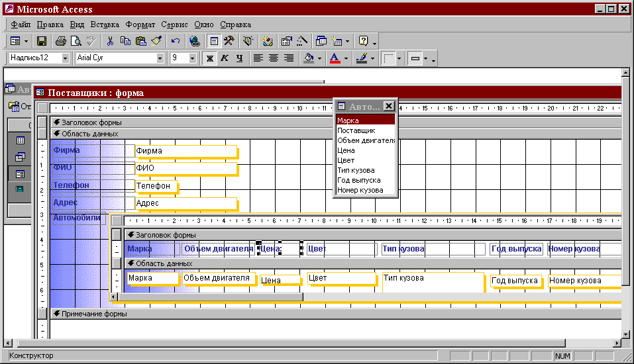The width and height of the screenshot is (634, 364).
Task: Open the Справка menu
Action: click(235, 24)
